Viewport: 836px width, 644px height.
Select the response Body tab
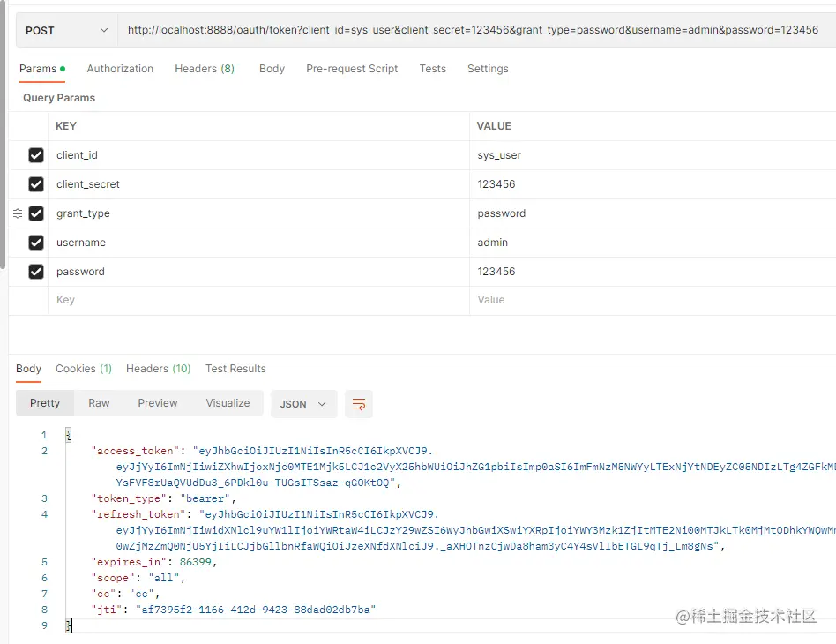tap(28, 369)
